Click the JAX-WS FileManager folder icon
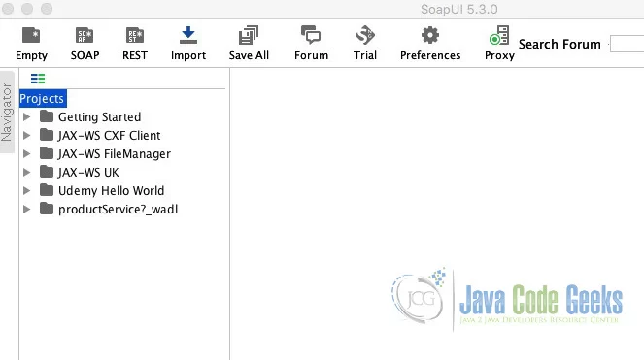The width and height of the screenshot is (644, 360). coord(47,153)
